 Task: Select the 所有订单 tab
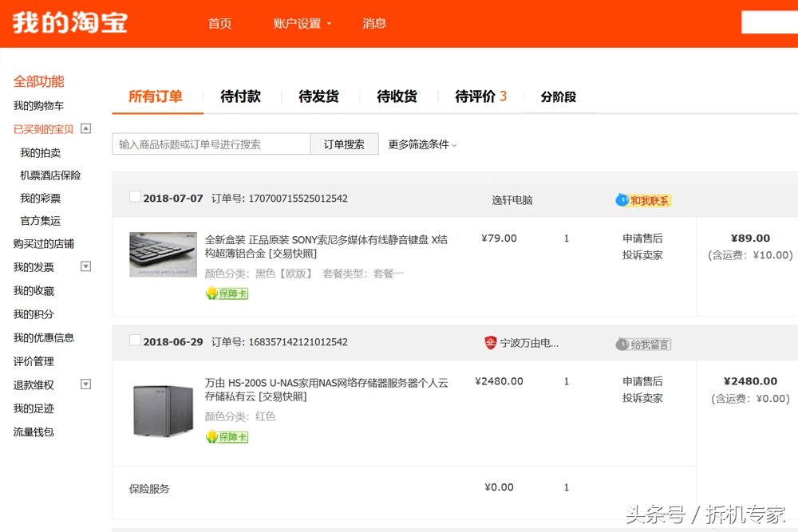click(x=156, y=97)
